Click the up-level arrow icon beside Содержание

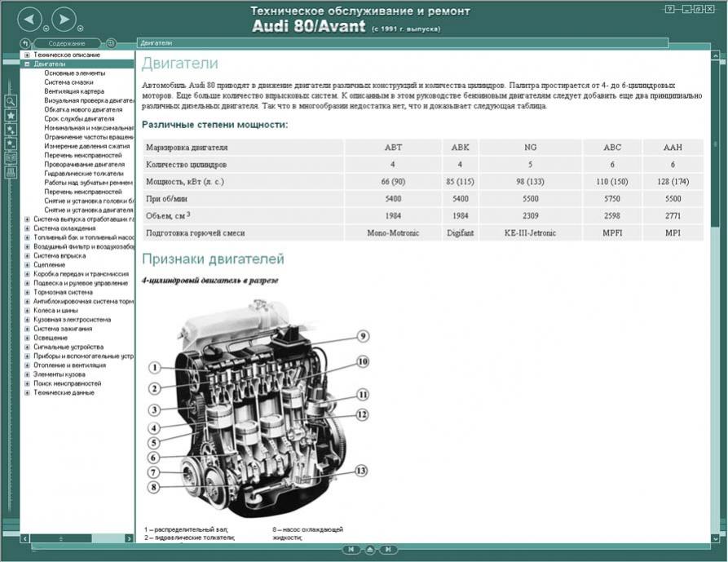click(25, 43)
